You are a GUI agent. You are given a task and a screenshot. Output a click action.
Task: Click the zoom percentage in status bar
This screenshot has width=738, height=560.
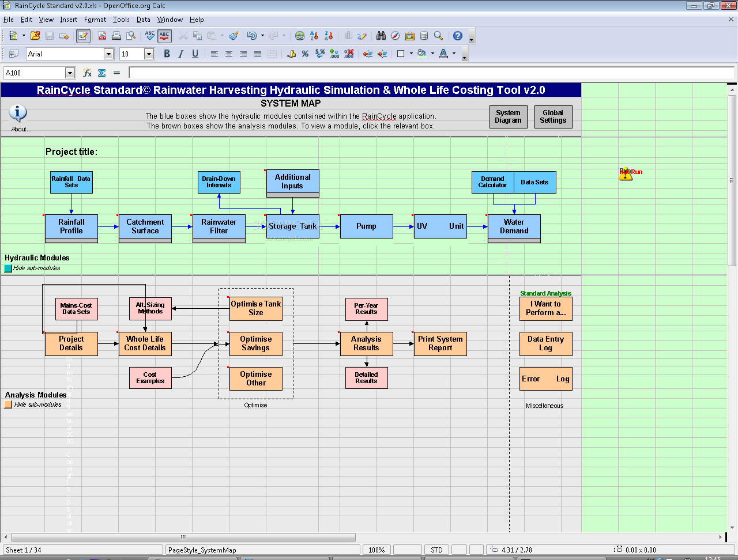[376, 550]
